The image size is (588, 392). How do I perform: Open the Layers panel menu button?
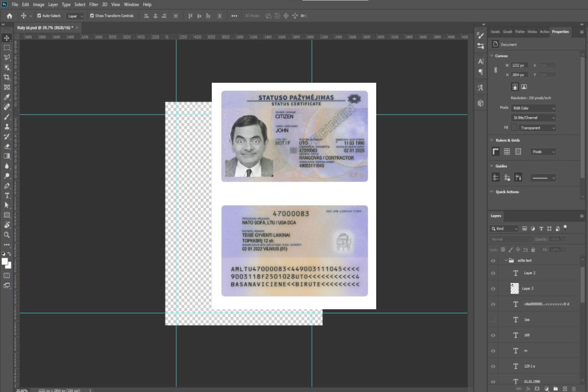pos(581,216)
